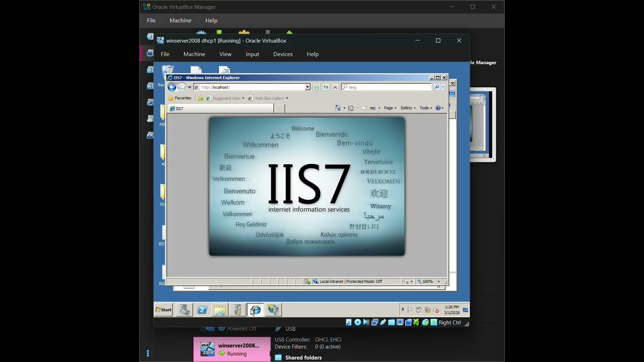
Task: Open Windows Explorer folder on guest taskbar
Action: click(x=220, y=310)
